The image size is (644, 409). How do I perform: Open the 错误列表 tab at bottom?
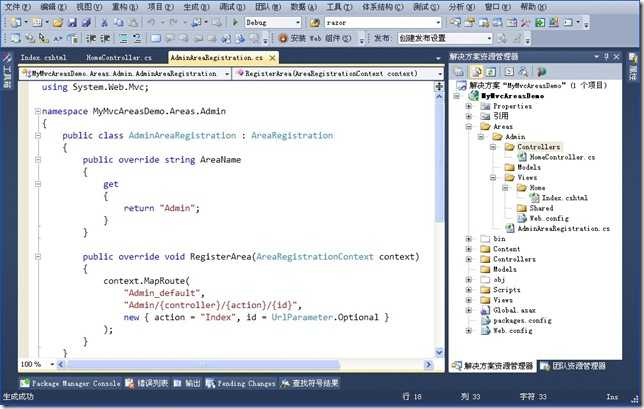click(147, 383)
